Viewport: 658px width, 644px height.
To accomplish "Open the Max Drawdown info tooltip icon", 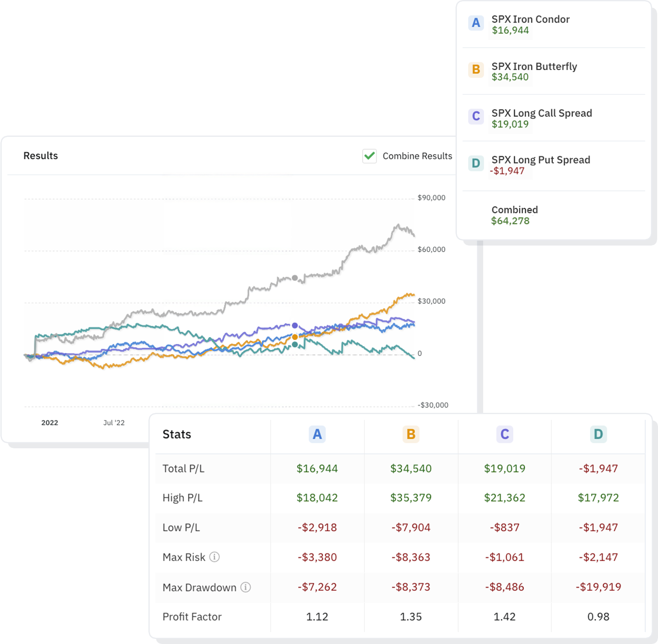I will (x=246, y=587).
